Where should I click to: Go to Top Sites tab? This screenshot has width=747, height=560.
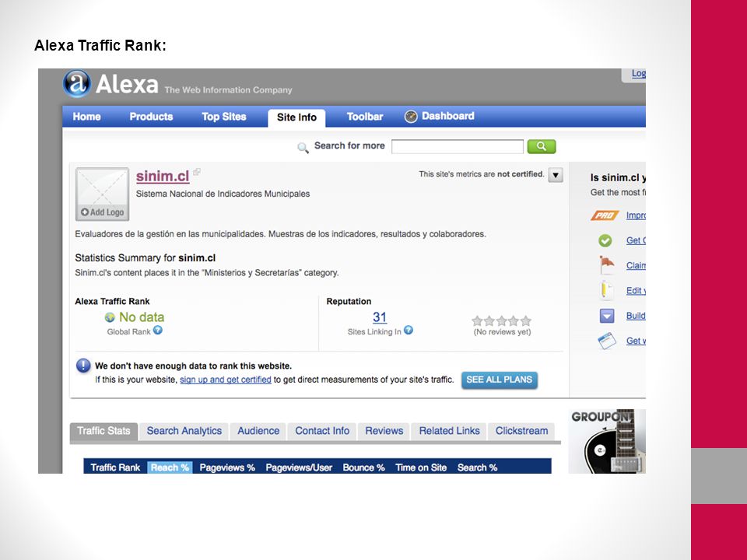(223, 117)
